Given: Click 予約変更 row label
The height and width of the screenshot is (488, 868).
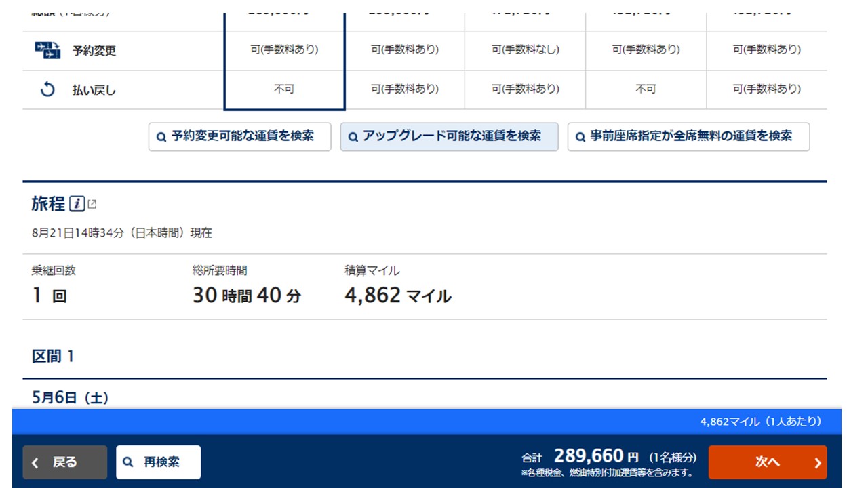Looking at the screenshot, I should point(94,50).
